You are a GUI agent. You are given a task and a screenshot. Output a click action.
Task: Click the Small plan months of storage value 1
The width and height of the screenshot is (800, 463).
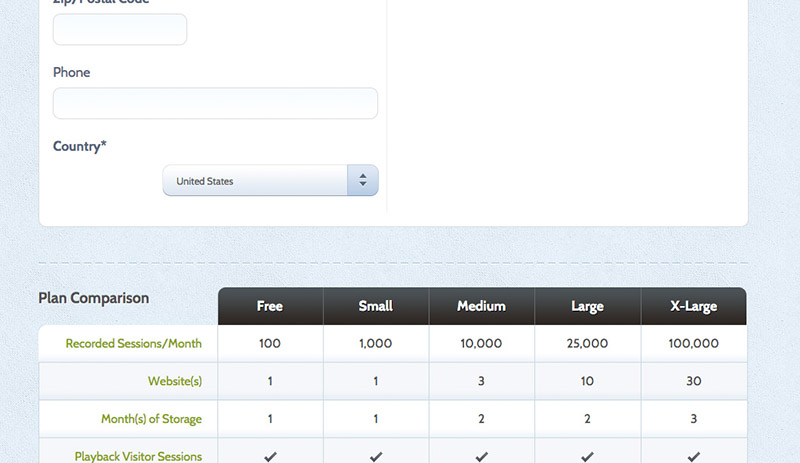tap(376, 419)
